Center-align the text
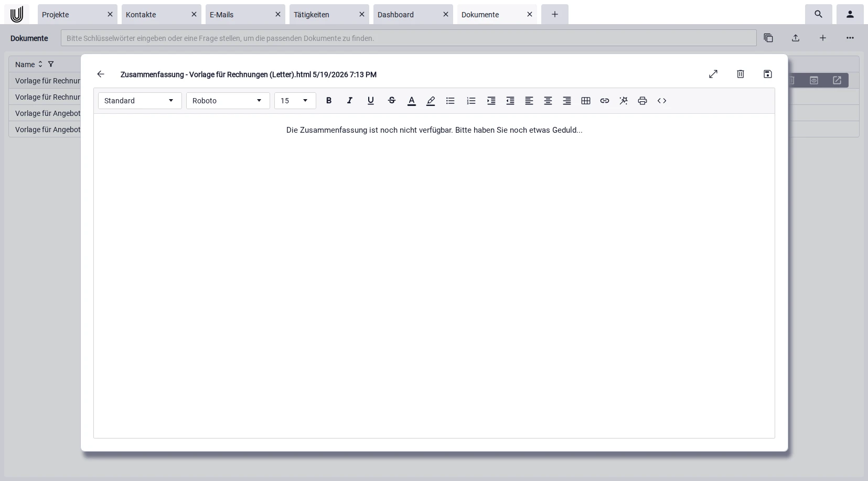 coord(548,101)
